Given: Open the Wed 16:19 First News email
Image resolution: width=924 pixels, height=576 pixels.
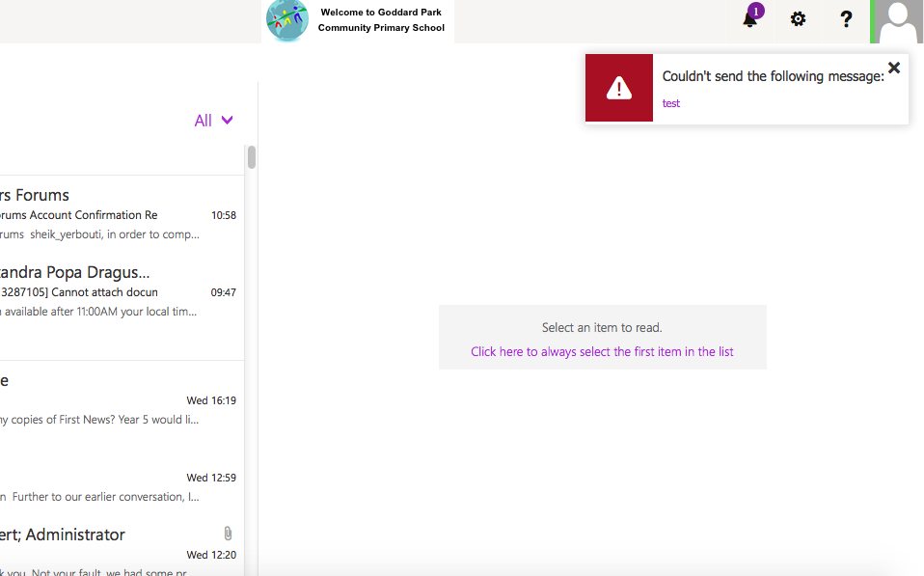Looking at the screenshot, I should click(x=121, y=399).
